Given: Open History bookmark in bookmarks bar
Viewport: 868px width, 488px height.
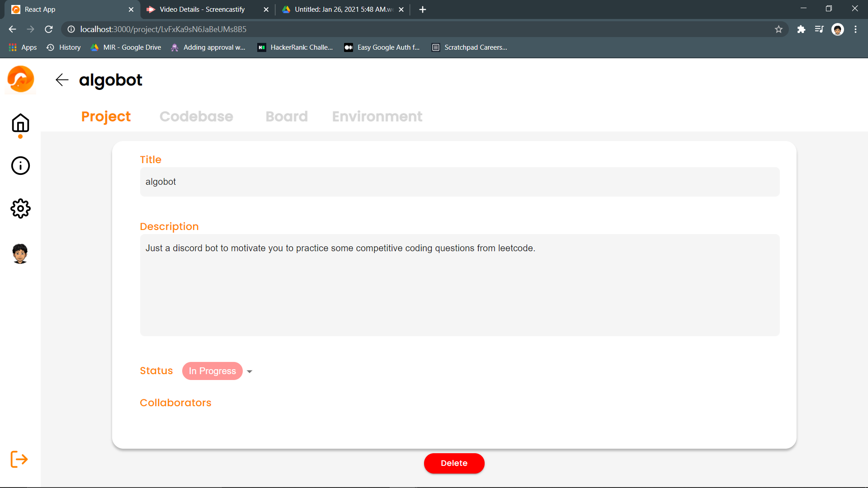Looking at the screenshot, I should pyautogui.click(x=64, y=47).
